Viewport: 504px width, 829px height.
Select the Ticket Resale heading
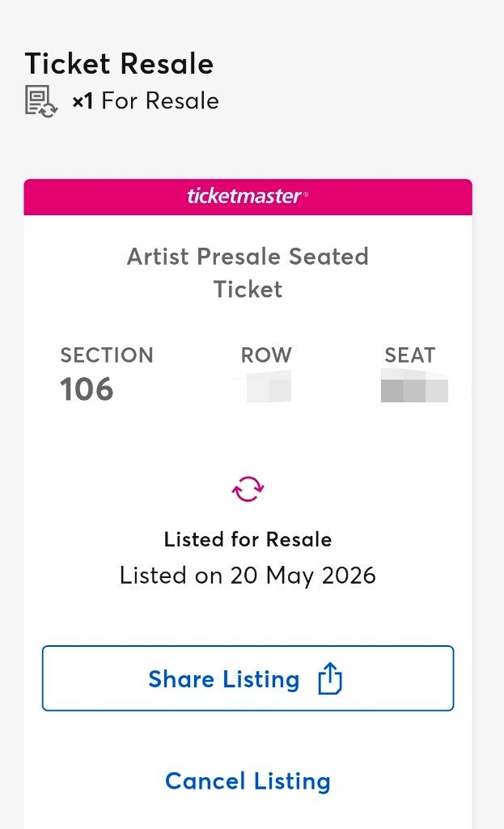[x=120, y=64]
